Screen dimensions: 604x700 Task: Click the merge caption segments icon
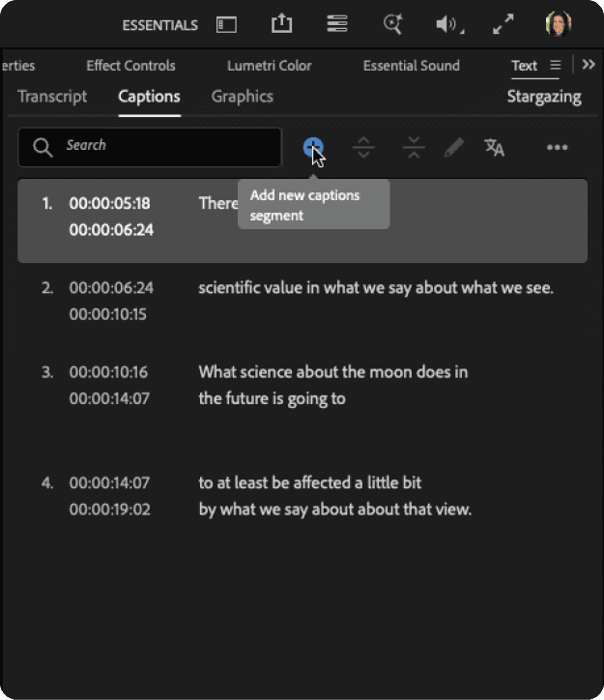[414, 147]
